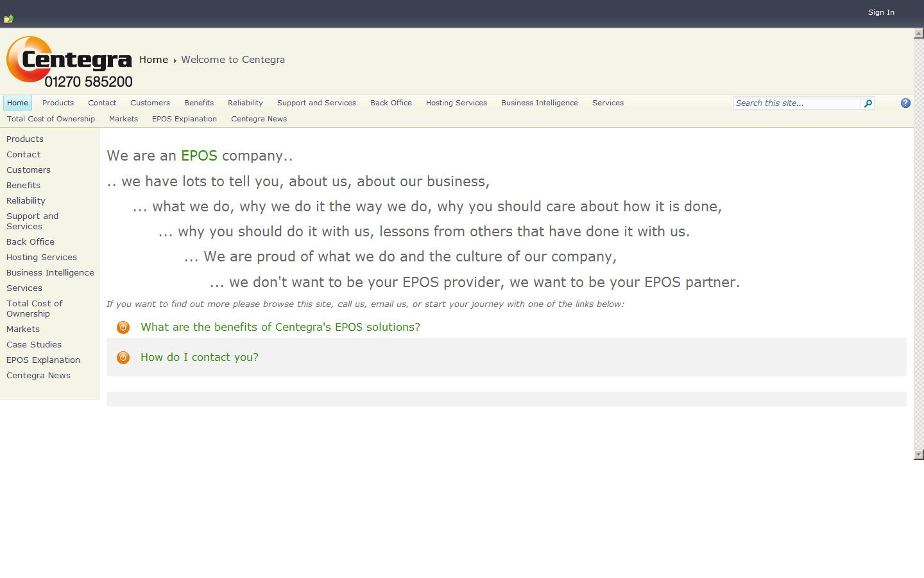The width and height of the screenshot is (924, 578).
Task: Click orange icon beside benefits question
Action: point(123,328)
